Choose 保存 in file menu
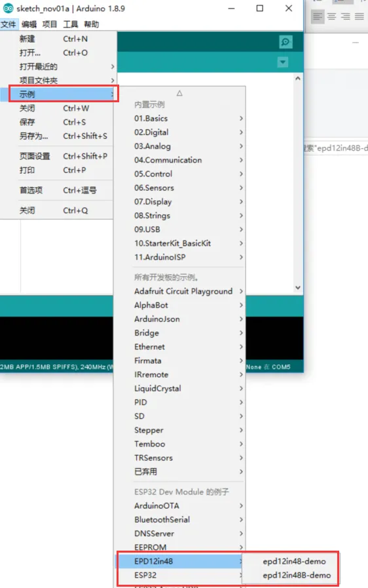368x588 pixels. [x=56, y=122]
